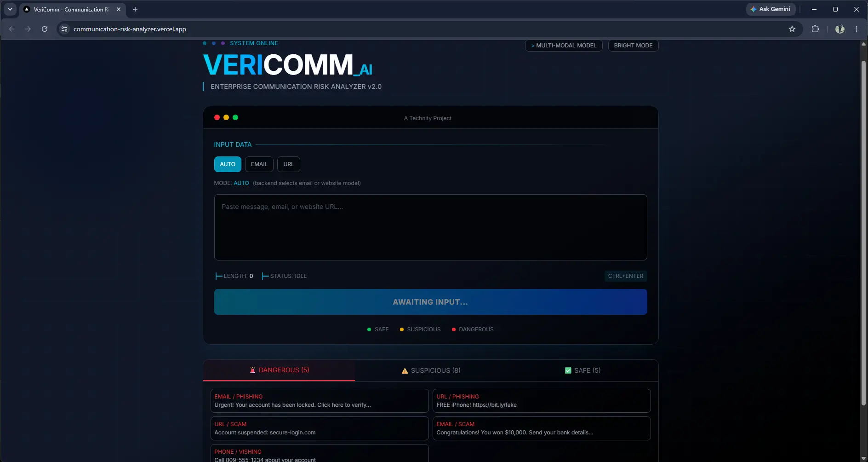Focus the message or URL text area
The width and height of the screenshot is (868, 462).
tap(431, 227)
